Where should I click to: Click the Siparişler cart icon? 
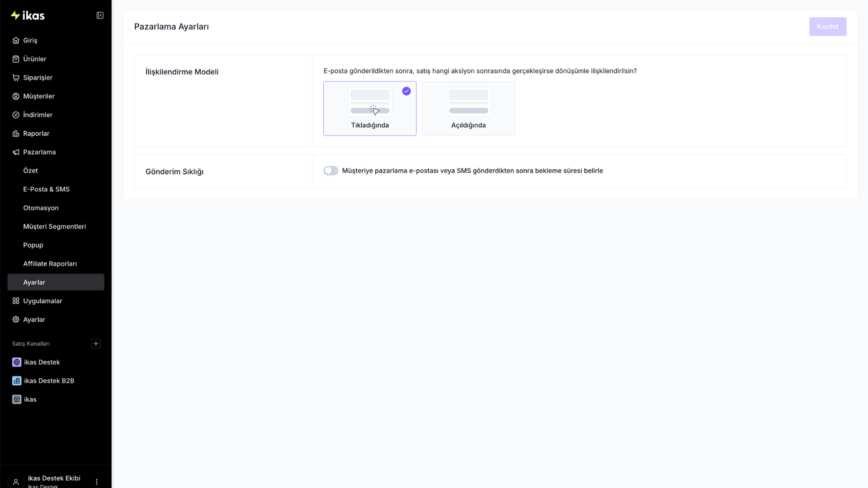[16, 77]
